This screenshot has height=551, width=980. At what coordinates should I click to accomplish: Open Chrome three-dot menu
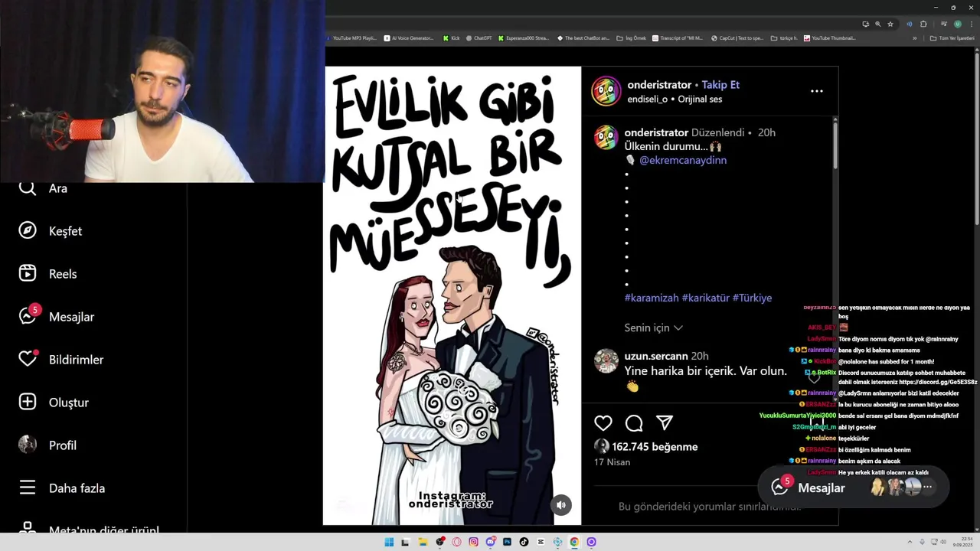(972, 24)
